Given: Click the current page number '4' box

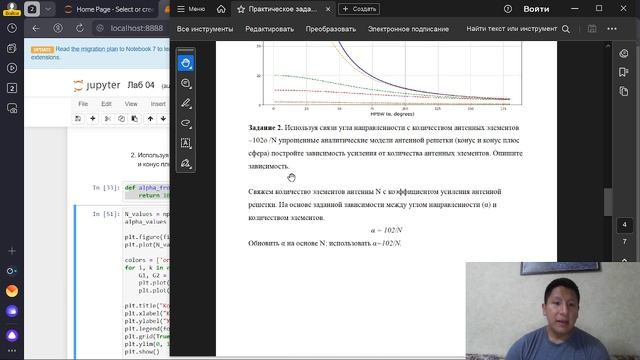Looking at the screenshot, I should click(x=624, y=225).
